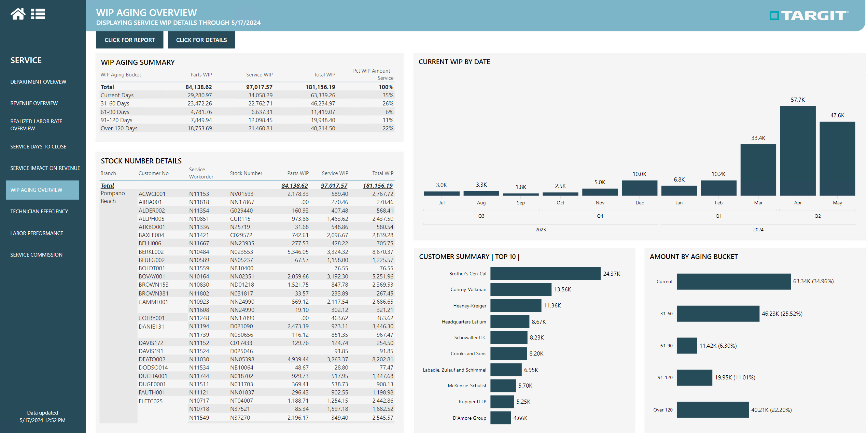Select Realized Labor Rate Overview
Image resolution: width=868 pixels, height=433 pixels.
(36, 125)
